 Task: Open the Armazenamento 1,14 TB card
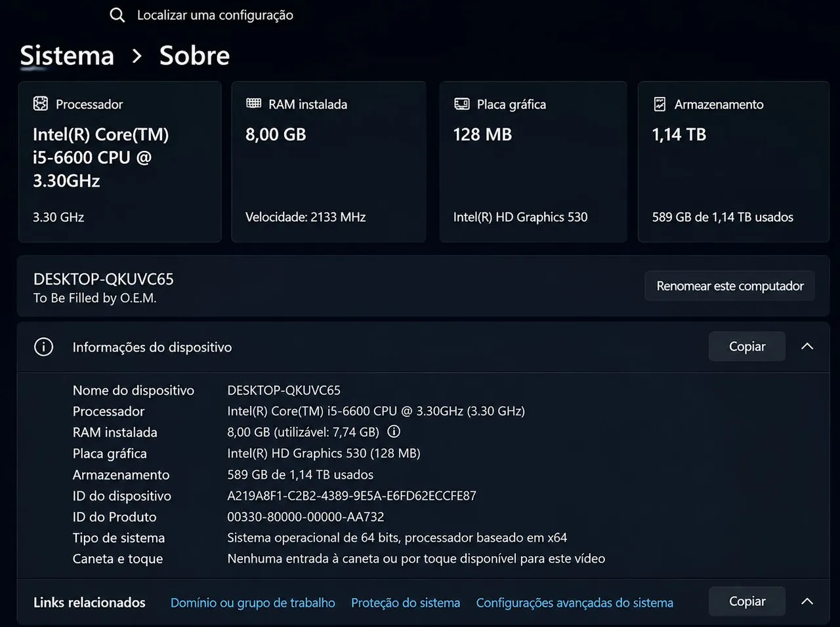click(734, 162)
